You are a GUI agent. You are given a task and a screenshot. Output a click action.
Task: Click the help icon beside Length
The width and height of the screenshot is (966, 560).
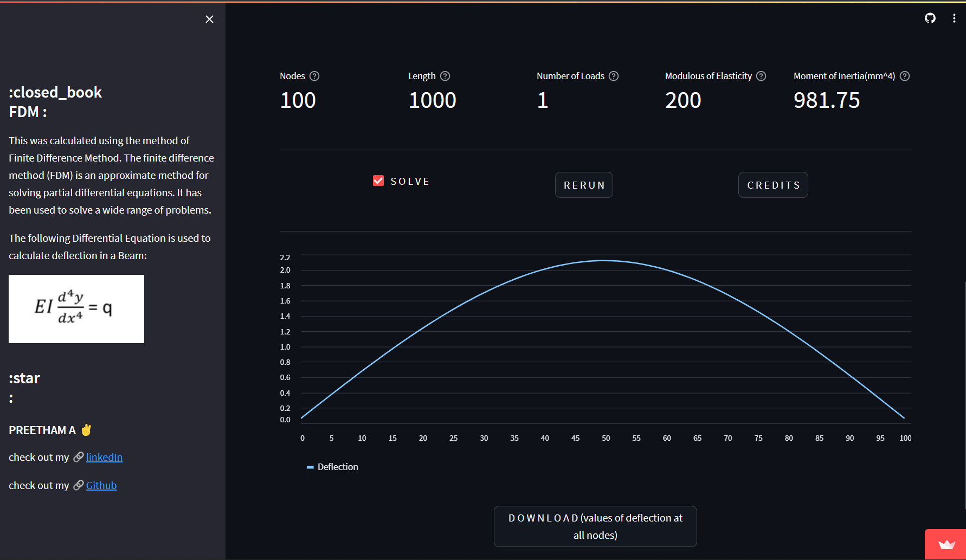tap(445, 76)
